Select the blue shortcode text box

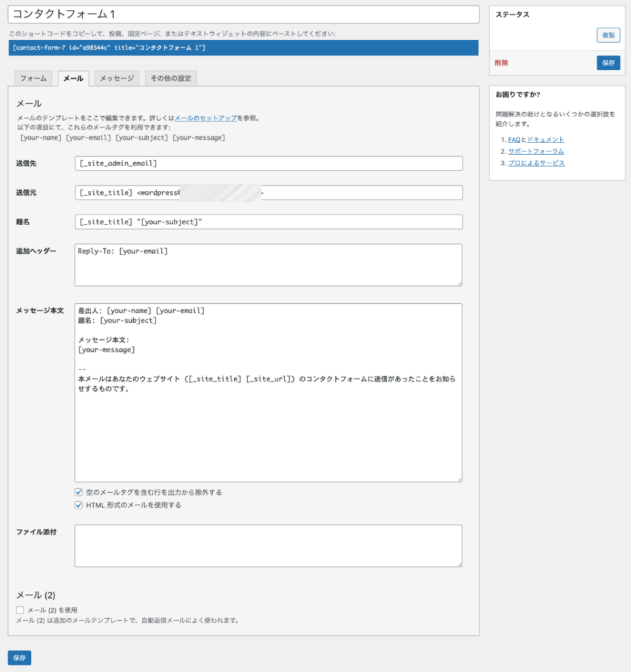coord(243,48)
